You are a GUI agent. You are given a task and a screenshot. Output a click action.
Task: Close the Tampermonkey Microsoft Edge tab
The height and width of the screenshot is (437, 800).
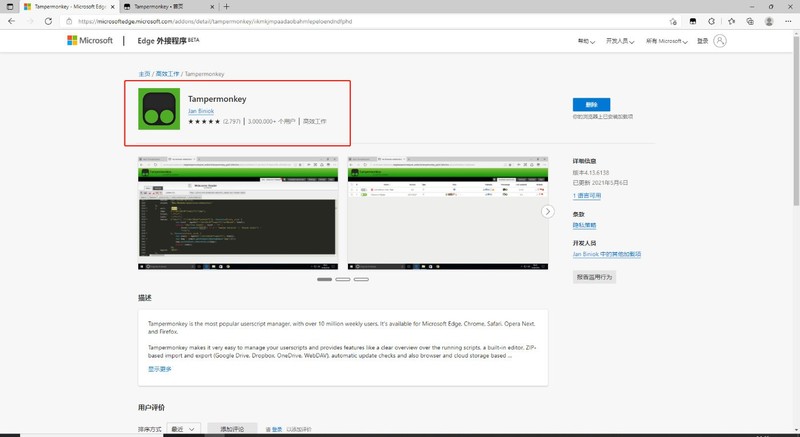[111, 7]
